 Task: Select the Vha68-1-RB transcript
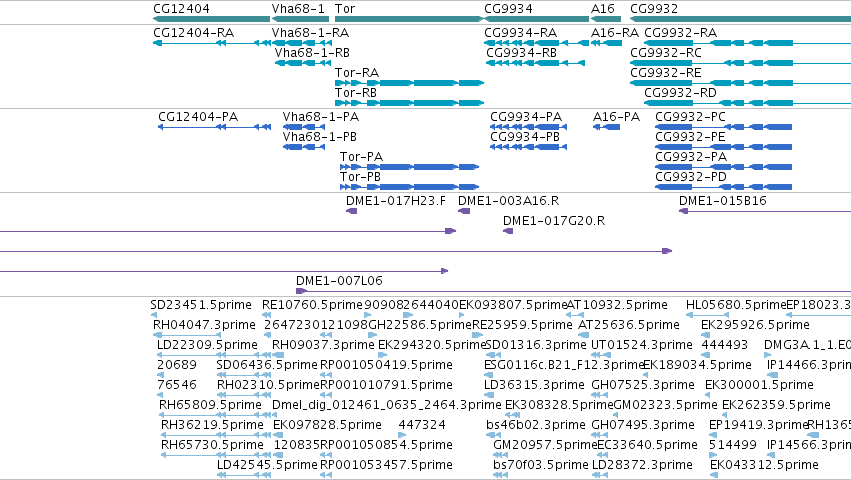click(302, 63)
